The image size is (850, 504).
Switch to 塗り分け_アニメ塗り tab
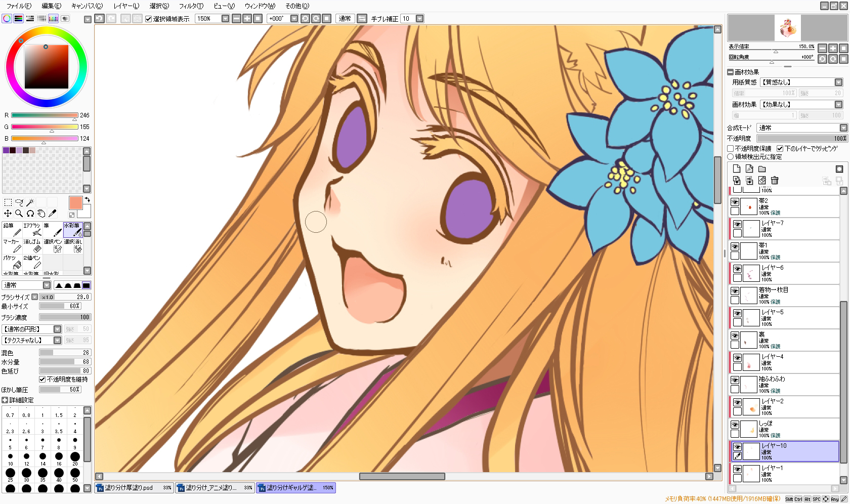click(x=215, y=488)
